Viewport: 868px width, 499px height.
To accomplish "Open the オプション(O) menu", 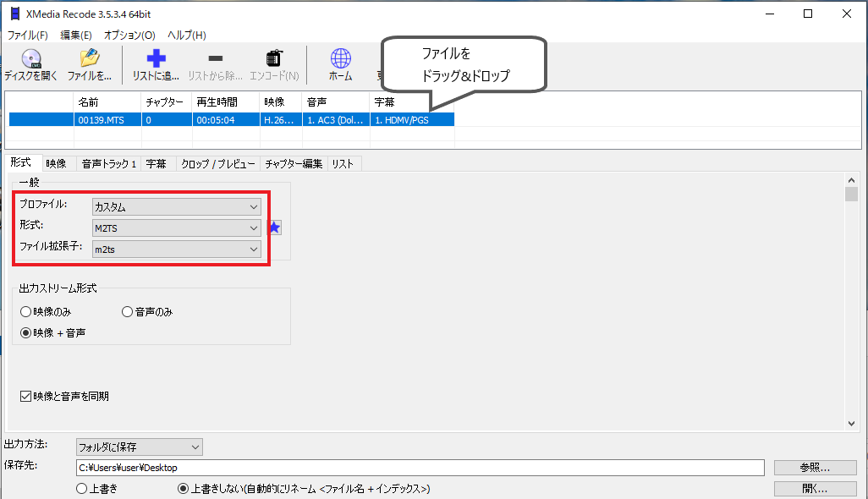I will pos(129,35).
